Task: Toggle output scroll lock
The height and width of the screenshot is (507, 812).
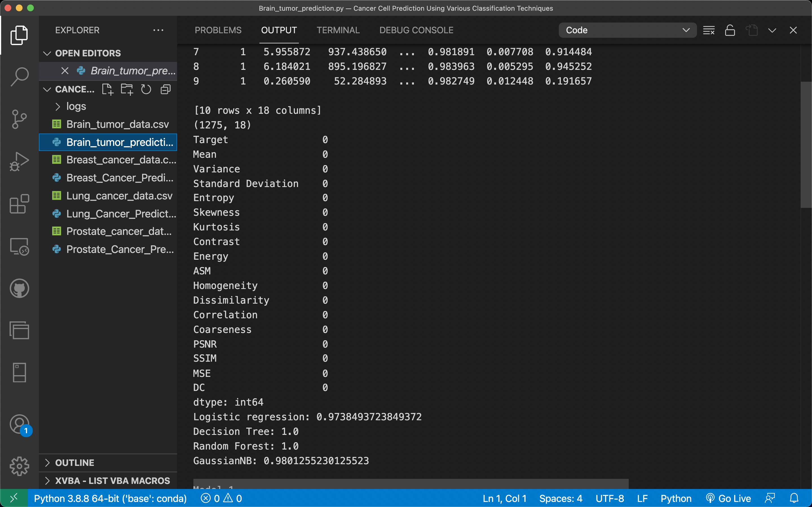Action: (730, 30)
